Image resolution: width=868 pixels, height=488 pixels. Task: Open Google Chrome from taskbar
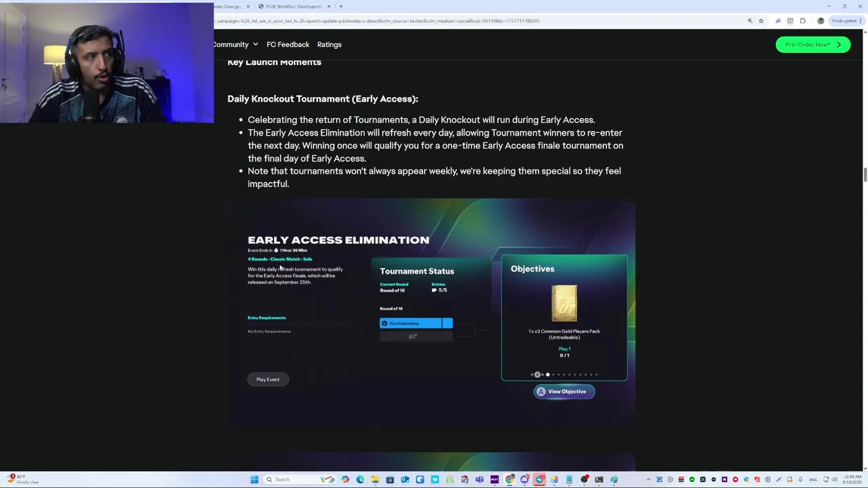click(509, 479)
